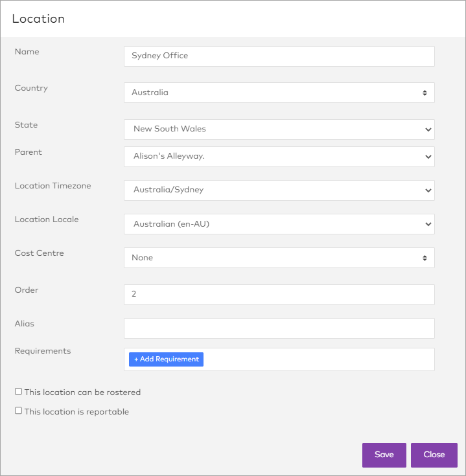Screen dimensions: 466x476
Task: Click the 'Requirements' field label text
Action: pos(42,351)
